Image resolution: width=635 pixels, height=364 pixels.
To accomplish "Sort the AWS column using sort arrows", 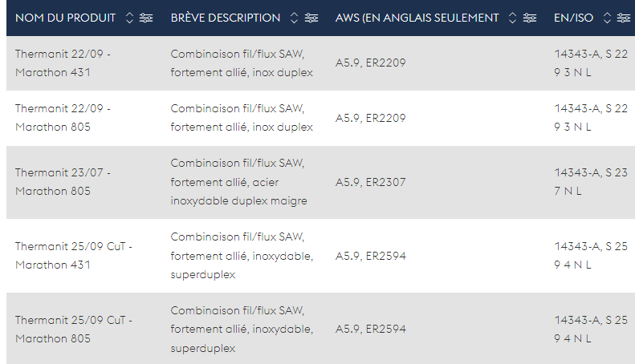I will pyautogui.click(x=512, y=18).
